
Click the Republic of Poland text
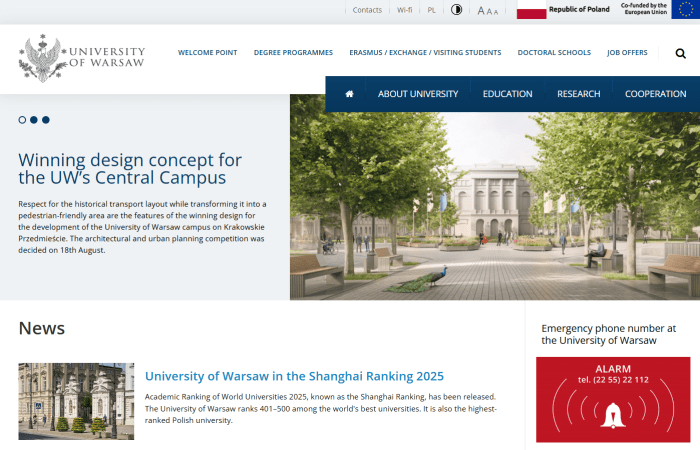(x=579, y=9)
